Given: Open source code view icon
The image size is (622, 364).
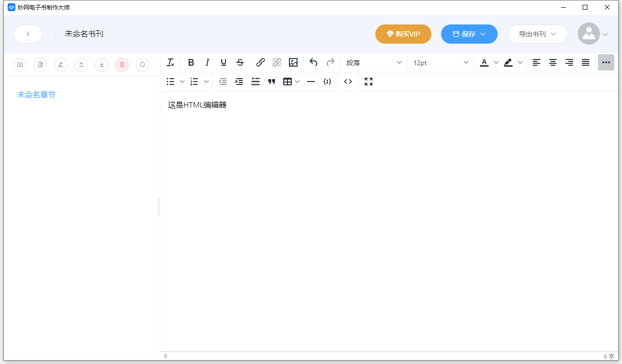Looking at the screenshot, I should coord(348,82).
